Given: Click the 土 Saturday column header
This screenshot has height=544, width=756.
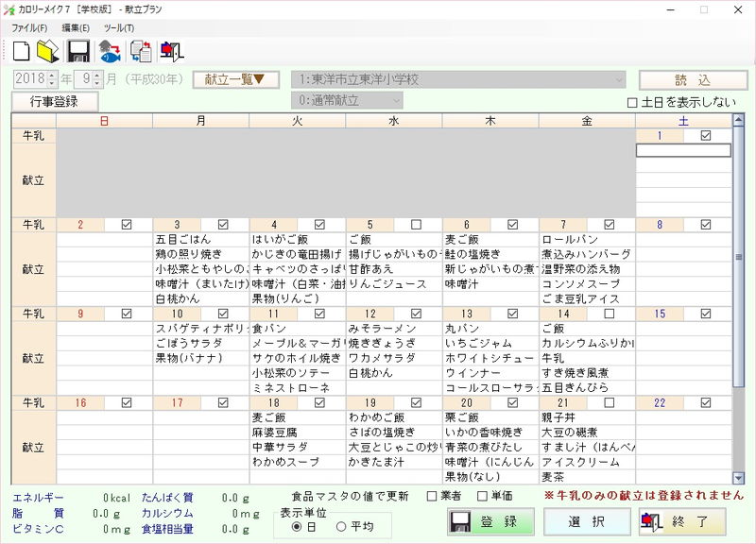Looking at the screenshot, I should [683, 121].
